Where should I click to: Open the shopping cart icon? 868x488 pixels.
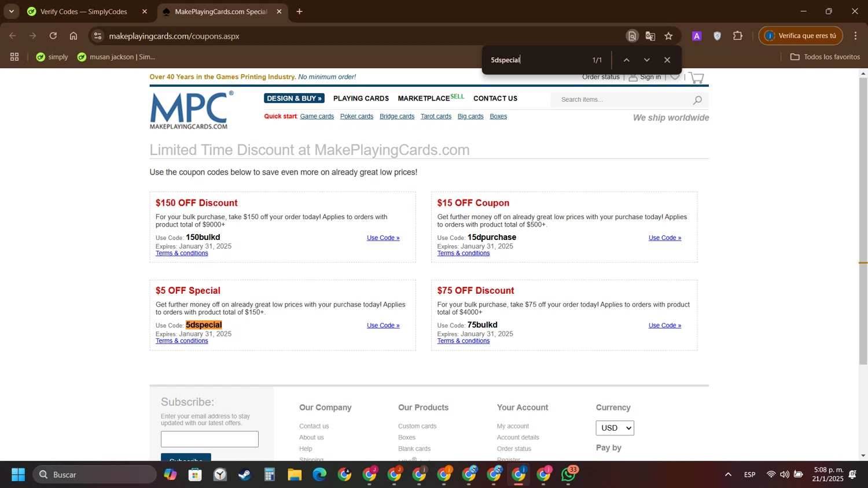(697, 78)
